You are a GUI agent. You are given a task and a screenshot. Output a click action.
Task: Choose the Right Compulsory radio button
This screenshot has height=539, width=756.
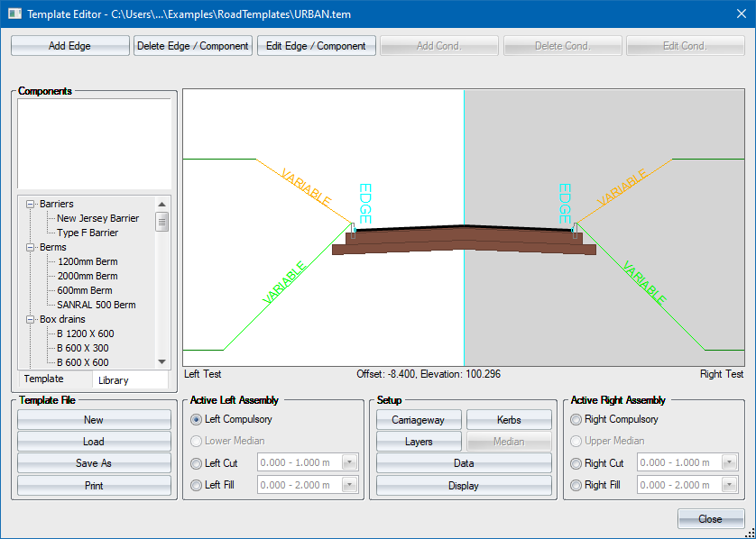tap(576, 419)
